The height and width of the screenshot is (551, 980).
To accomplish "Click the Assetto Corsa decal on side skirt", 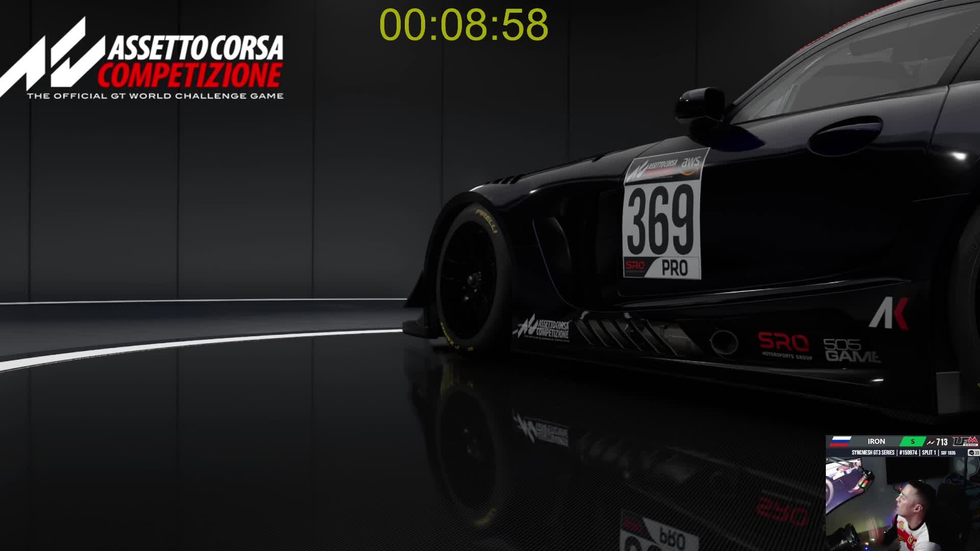I will click(x=544, y=328).
